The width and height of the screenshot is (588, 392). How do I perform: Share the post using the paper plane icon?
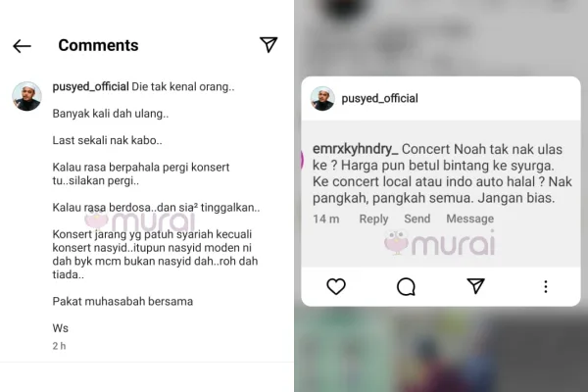[x=475, y=286]
